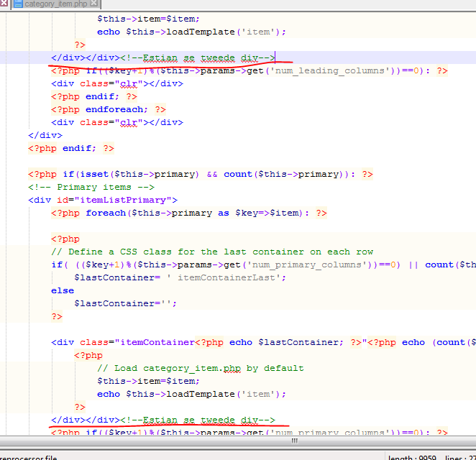Click the highlighted 'Estian se tweede div' line
The width and height of the screenshot is (476, 460).
tap(163, 57)
